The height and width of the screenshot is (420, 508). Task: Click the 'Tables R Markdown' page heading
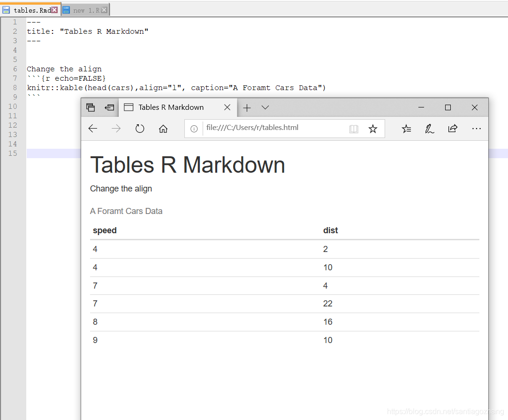[188, 165]
